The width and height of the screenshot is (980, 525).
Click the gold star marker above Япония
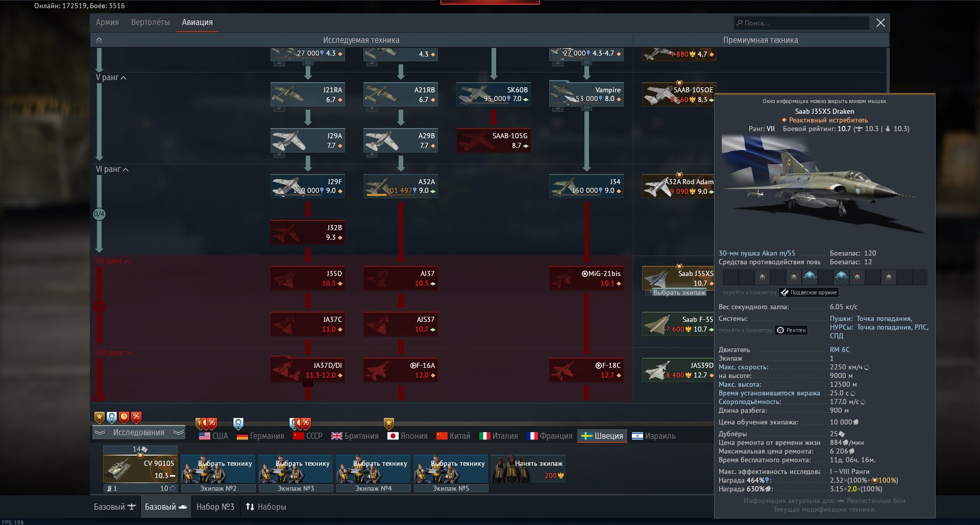(389, 423)
